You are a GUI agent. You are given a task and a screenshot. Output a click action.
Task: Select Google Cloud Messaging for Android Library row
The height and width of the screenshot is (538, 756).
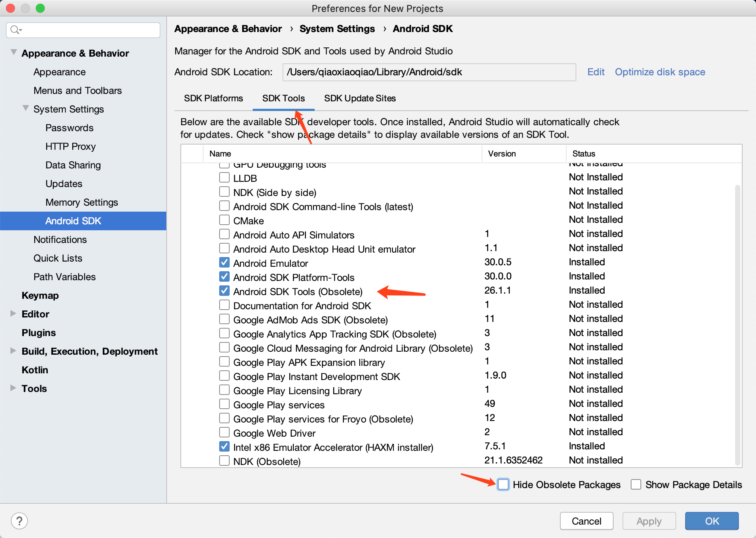(461, 347)
